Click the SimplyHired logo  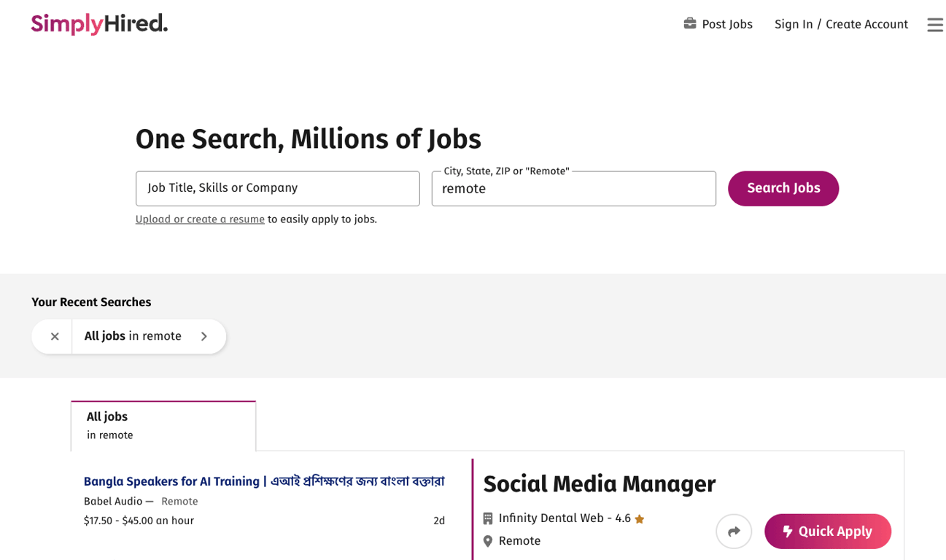[x=98, y=23]
